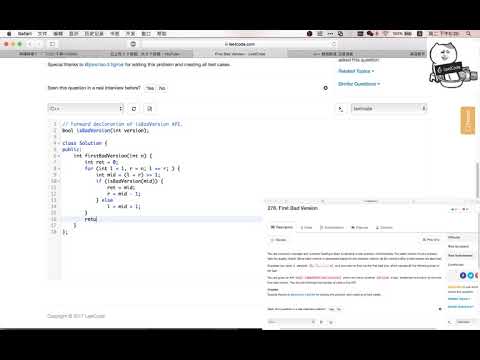Viewport: 480px width, 360px height.
Task: Show the Safari sidebar
Action: pos(52,44)
